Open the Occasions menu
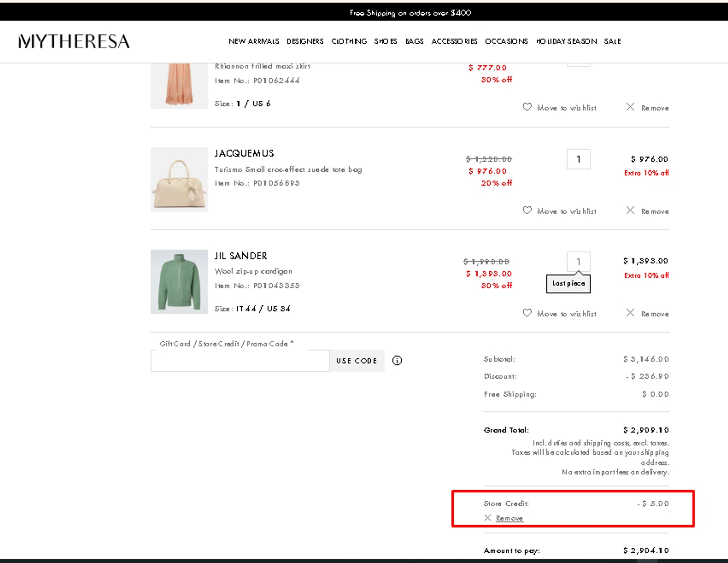 [506, 41]
